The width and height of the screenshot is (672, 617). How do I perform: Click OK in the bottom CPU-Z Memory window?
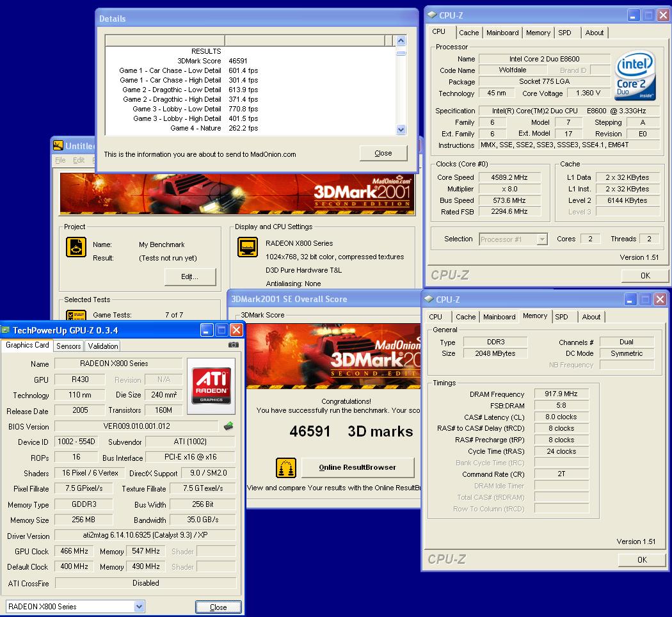tap(642, 559)
